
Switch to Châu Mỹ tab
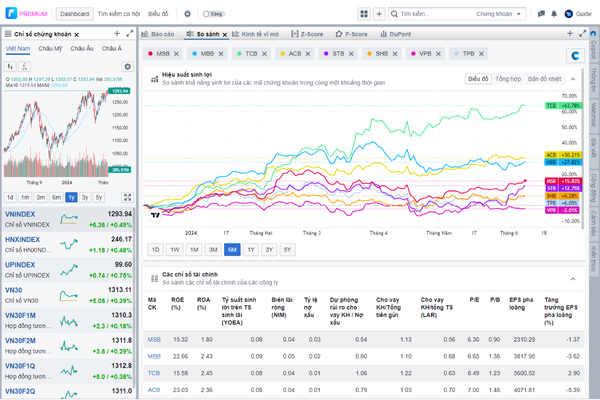(50, 49)
